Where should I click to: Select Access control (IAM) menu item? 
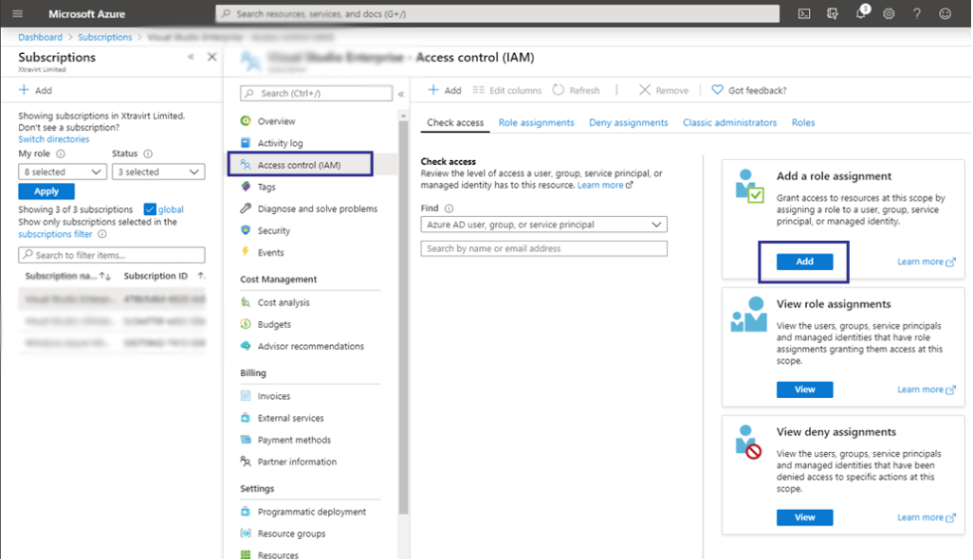click(x=301, y=164)
